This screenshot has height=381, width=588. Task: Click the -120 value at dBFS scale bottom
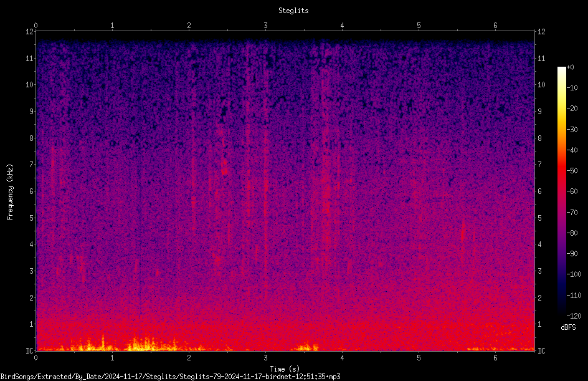(x=574, y=316)
